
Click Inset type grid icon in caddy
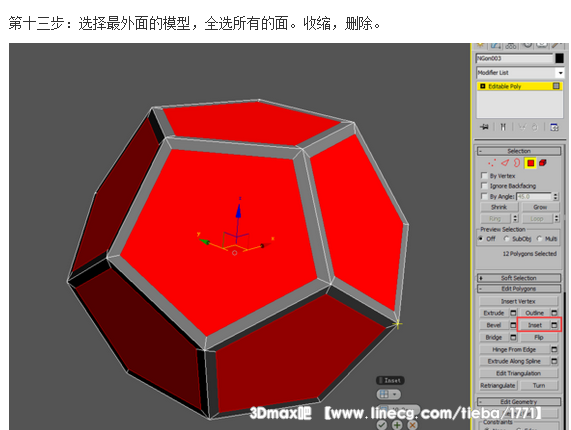tap(384, 394)
